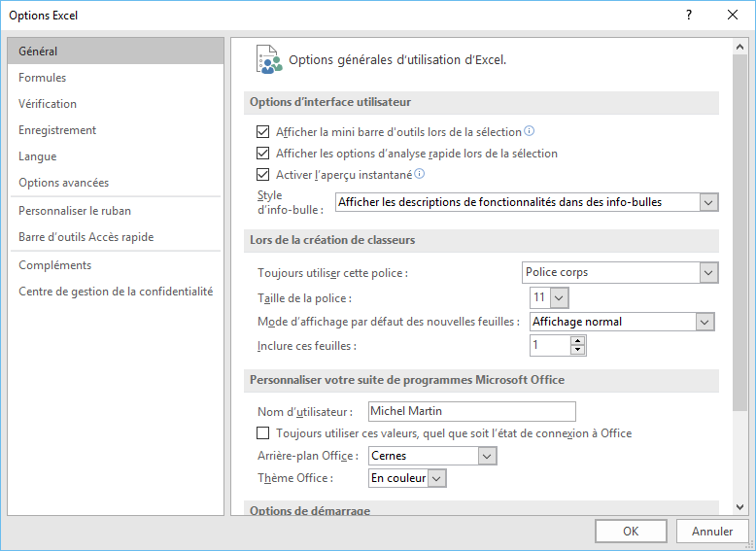Click the info icon beside mini toolbar option
756x551 pixels.
coord(530,131)
